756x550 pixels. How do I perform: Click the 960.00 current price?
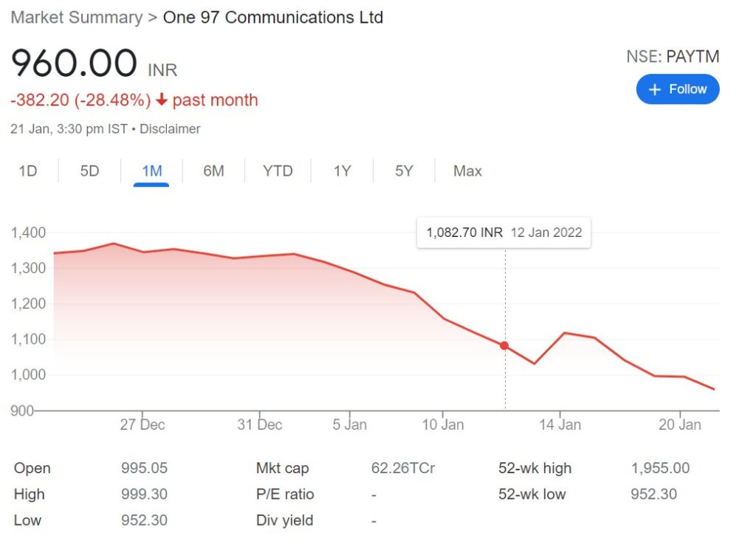(x=74, y=63)
